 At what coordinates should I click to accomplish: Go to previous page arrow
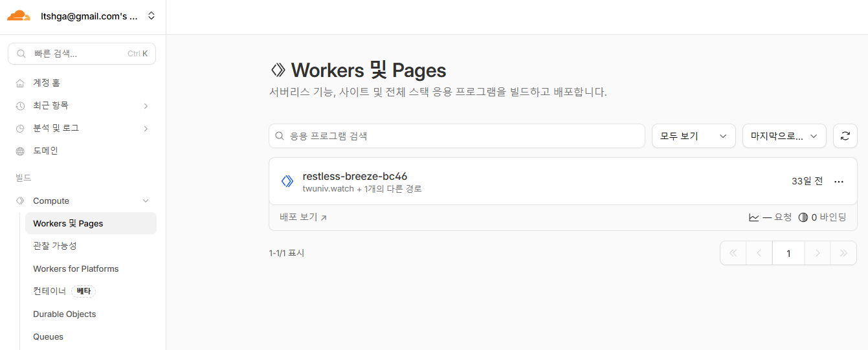pyautogui.click(x=759, y=253)
